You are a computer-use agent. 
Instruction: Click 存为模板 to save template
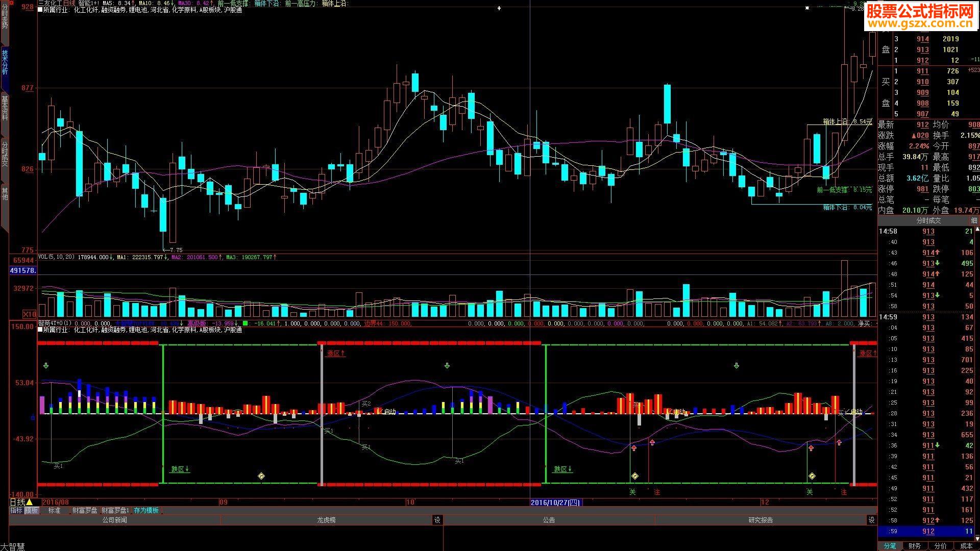point(146,510)
